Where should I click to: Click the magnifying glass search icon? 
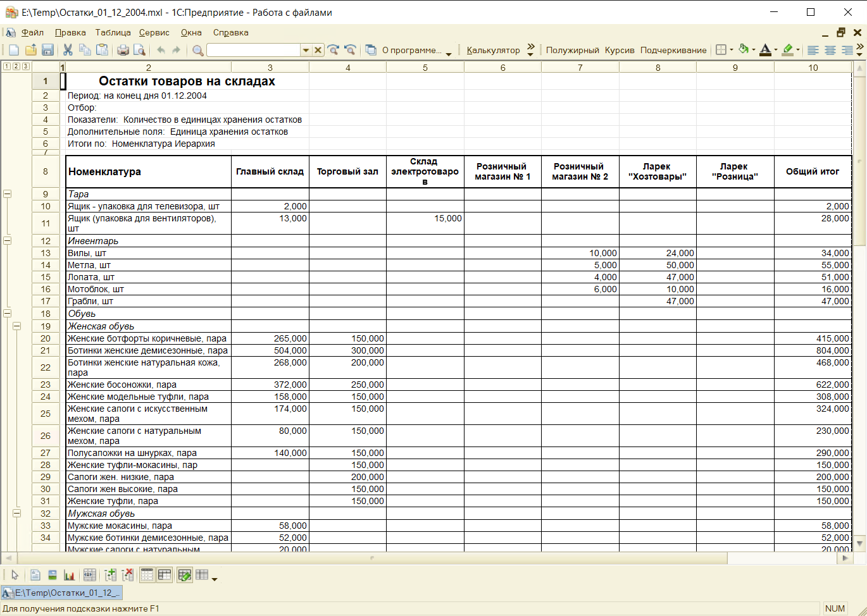[198, 50]
